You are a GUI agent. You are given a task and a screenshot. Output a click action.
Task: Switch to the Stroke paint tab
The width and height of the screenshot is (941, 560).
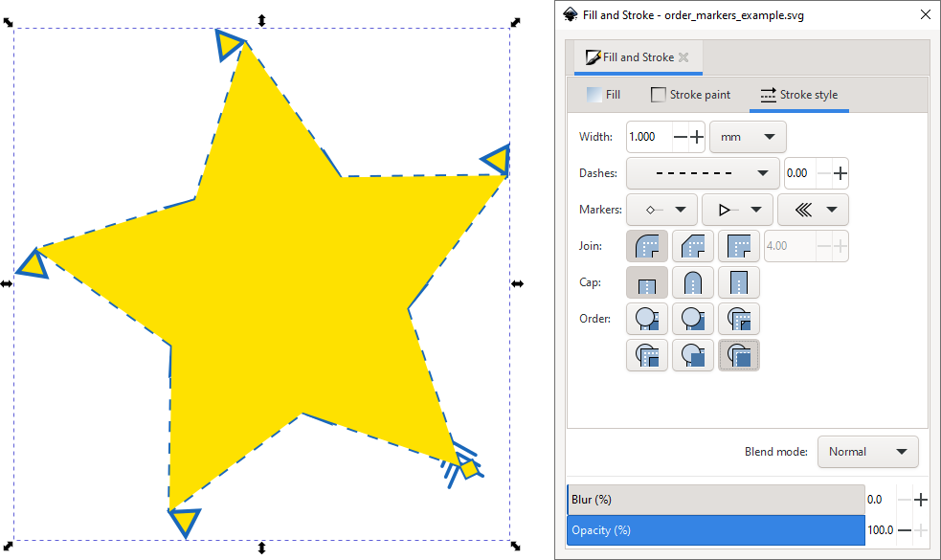coord(691,95)
